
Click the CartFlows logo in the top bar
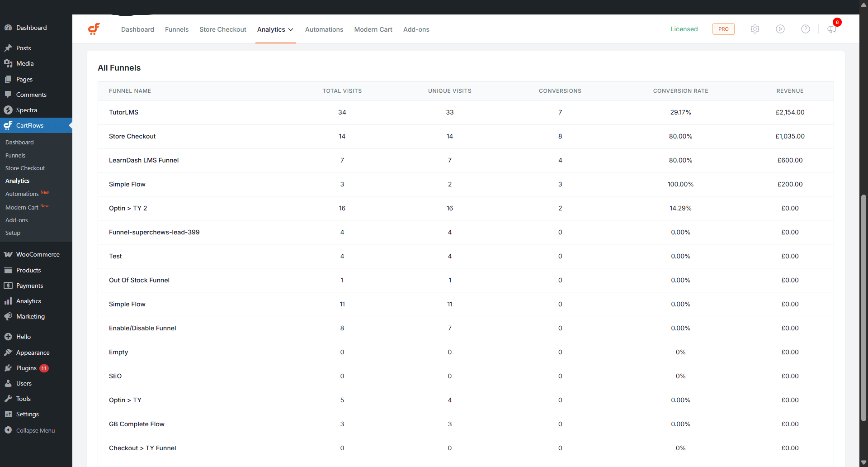[x=94, y=29]
